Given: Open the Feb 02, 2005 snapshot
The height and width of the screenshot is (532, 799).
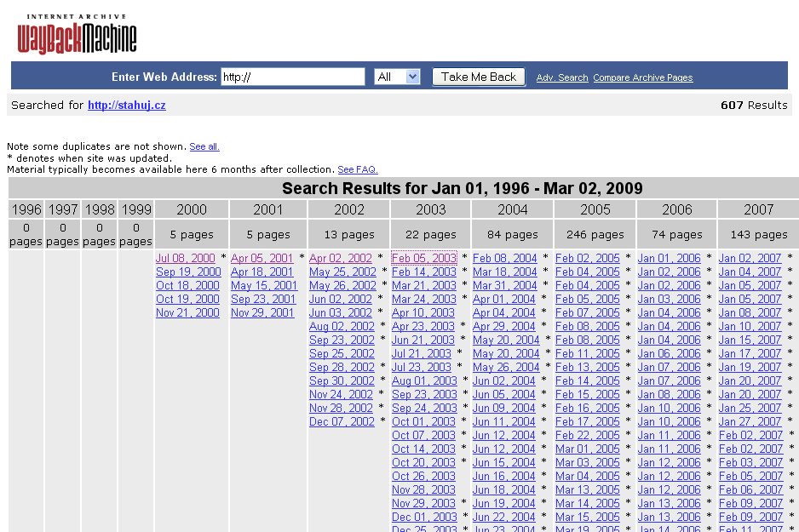Looking at the screenshot, I should point(588,258).
